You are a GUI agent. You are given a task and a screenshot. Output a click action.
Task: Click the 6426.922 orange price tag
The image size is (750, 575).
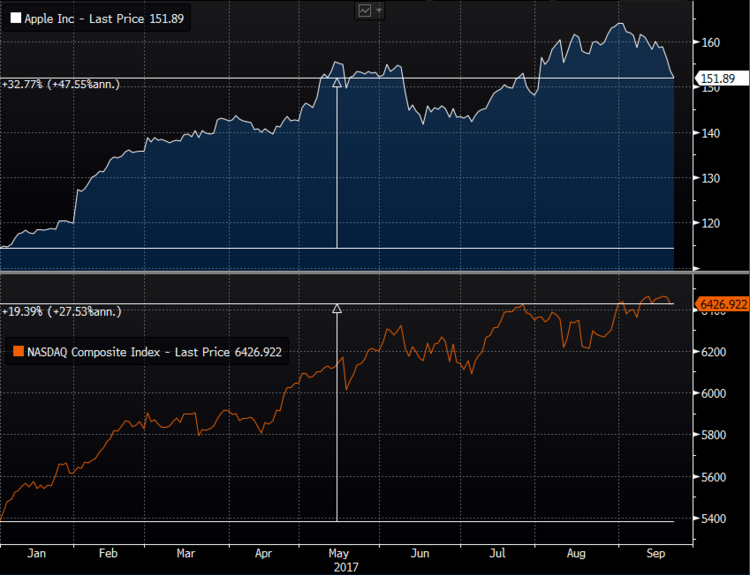click(722, 304)
